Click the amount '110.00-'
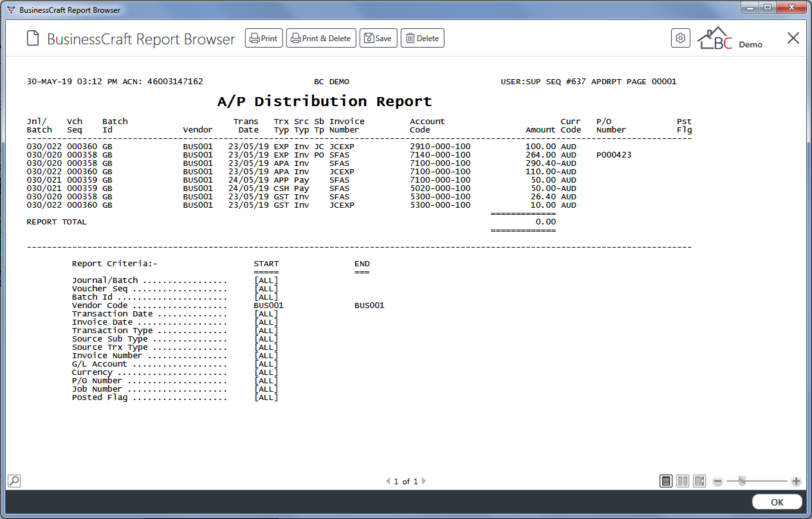Viewport: 812px width, 519px height. point(543,172)
